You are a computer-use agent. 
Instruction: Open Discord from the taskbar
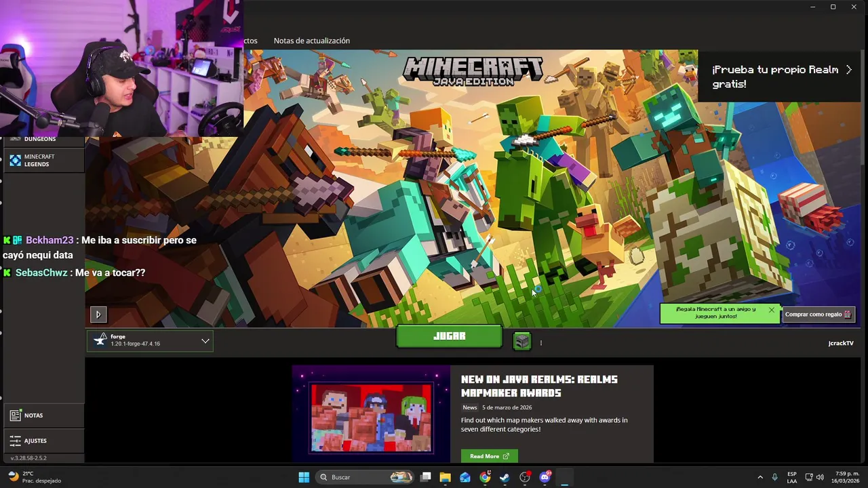click(x=545, y=477)
